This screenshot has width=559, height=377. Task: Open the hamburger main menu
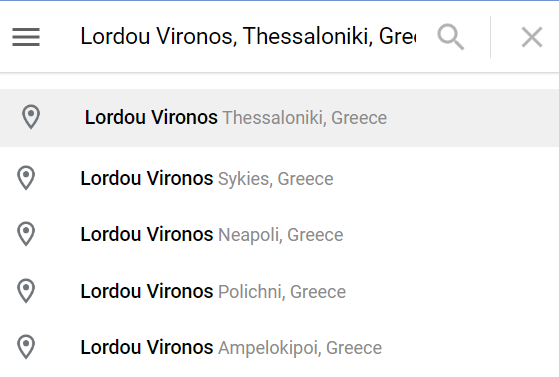click(x=26, y=37)
